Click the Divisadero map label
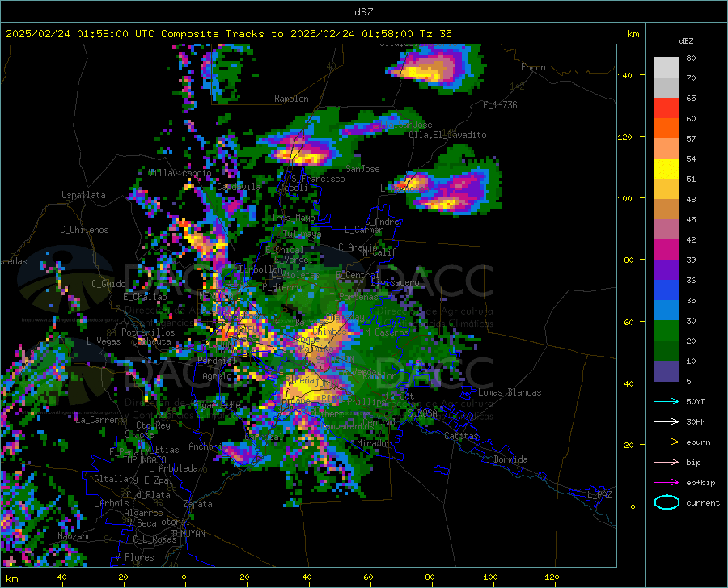The height and width of the screenshot is (588, 728). click(395, 282)
